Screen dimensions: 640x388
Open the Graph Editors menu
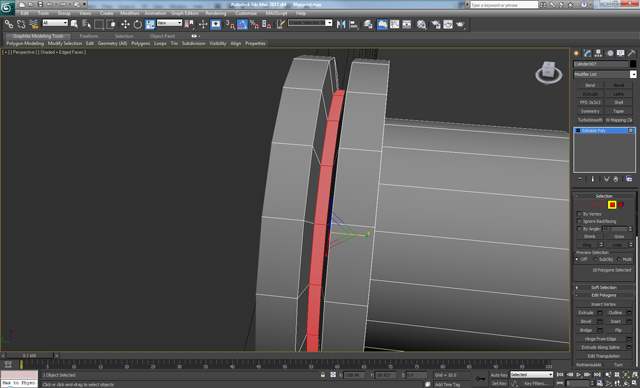click(x=184, y=13)
